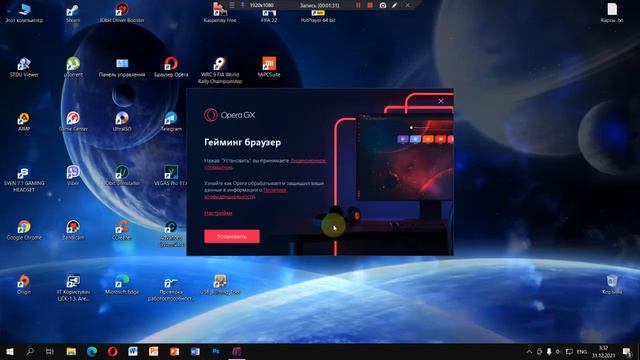
Task: Open the recorder toolbar menu icon
Action: (231, 5)
